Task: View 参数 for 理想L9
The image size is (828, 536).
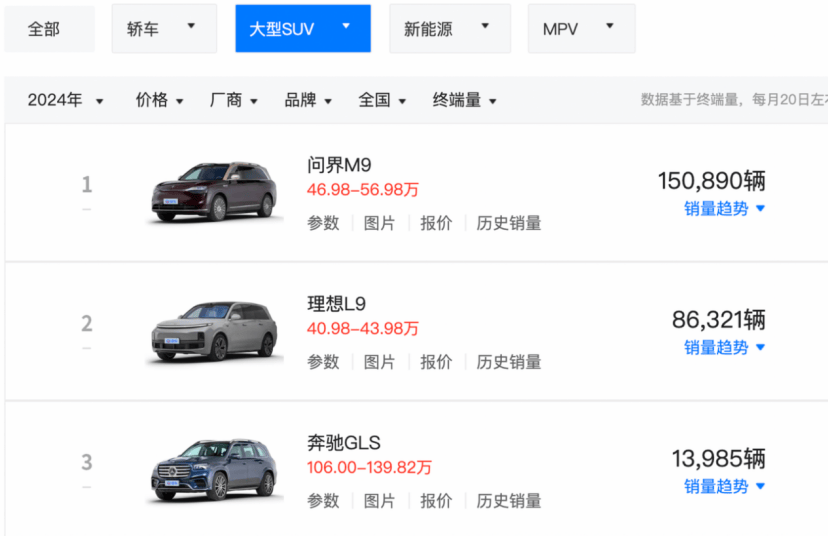Action: coord(323,362)
